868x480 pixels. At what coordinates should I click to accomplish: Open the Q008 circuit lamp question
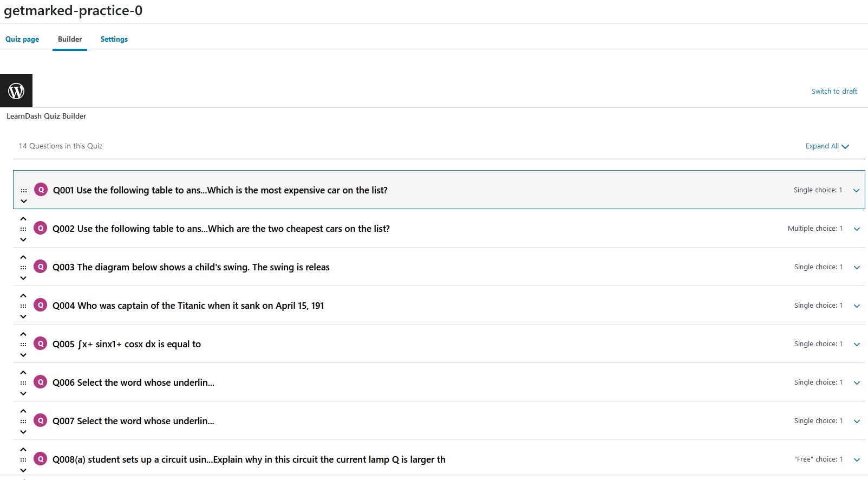coord(249,459)
